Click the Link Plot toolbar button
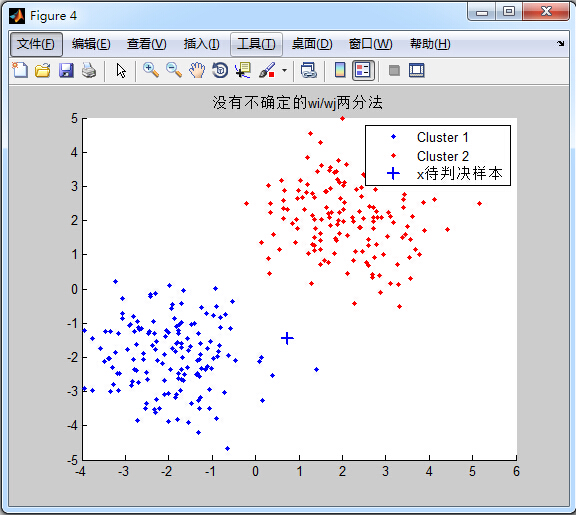The width and height of the screenshot is (576, 515). pos(309,70)
